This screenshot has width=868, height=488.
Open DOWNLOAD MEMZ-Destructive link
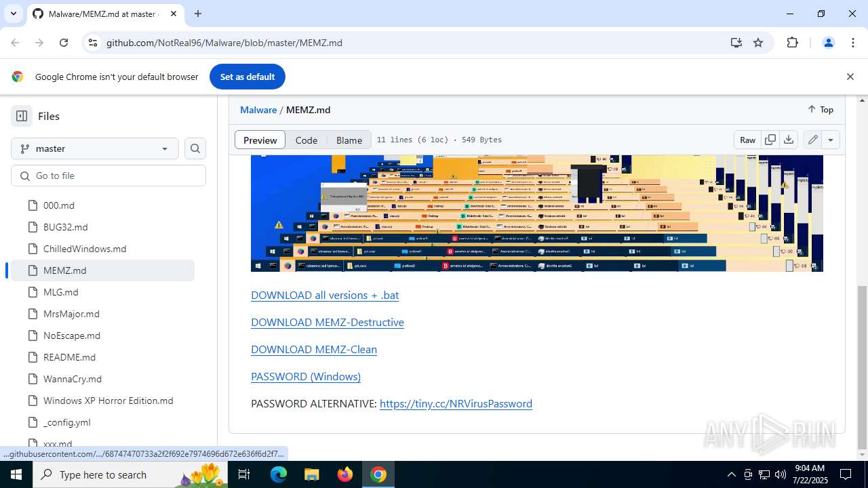[328, 322]
